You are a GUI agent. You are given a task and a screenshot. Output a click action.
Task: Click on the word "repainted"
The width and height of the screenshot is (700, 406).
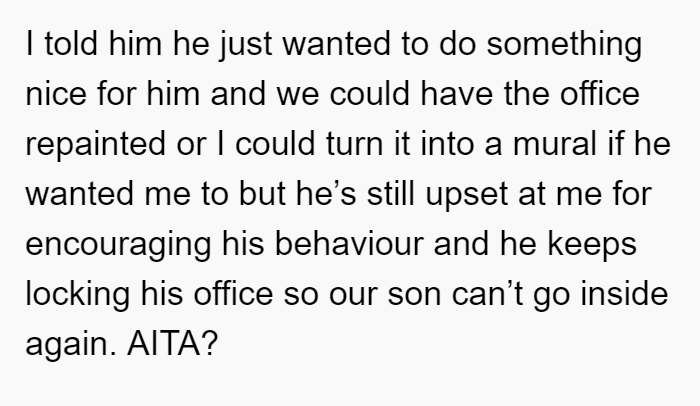(x=95, y=145)
